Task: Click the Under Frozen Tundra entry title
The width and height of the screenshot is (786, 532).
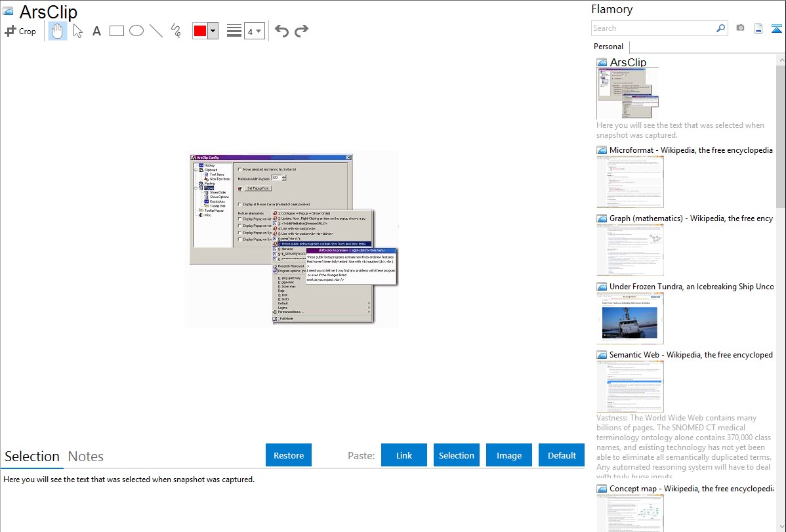Action: click(x=692, y=286)
